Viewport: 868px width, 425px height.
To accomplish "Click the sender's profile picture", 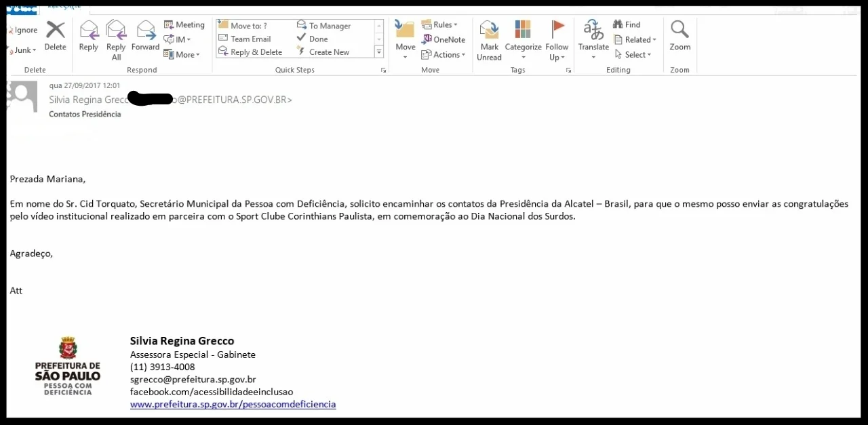I will pos(22,97).
